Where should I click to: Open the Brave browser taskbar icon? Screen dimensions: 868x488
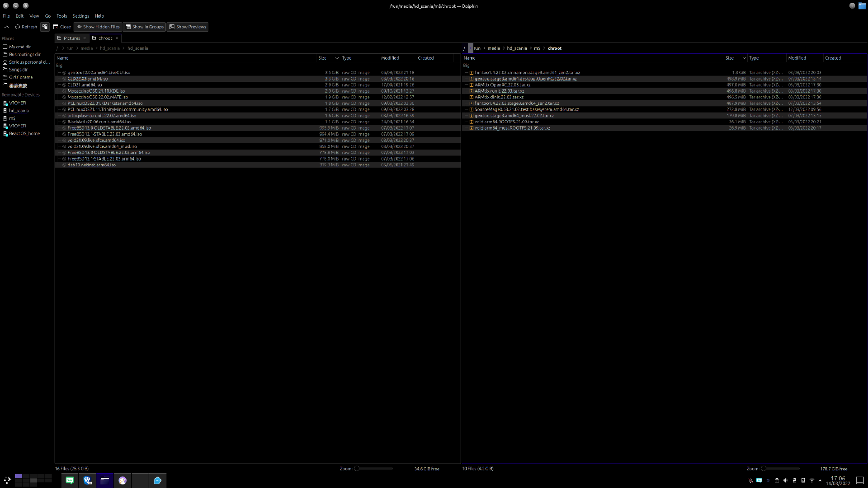(x=88, y=480)
